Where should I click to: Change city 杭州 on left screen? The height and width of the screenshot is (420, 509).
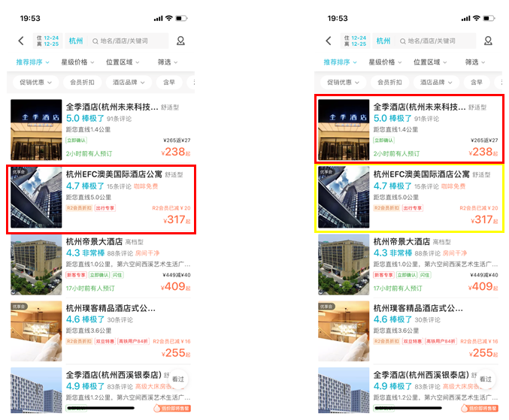point(76,41)
